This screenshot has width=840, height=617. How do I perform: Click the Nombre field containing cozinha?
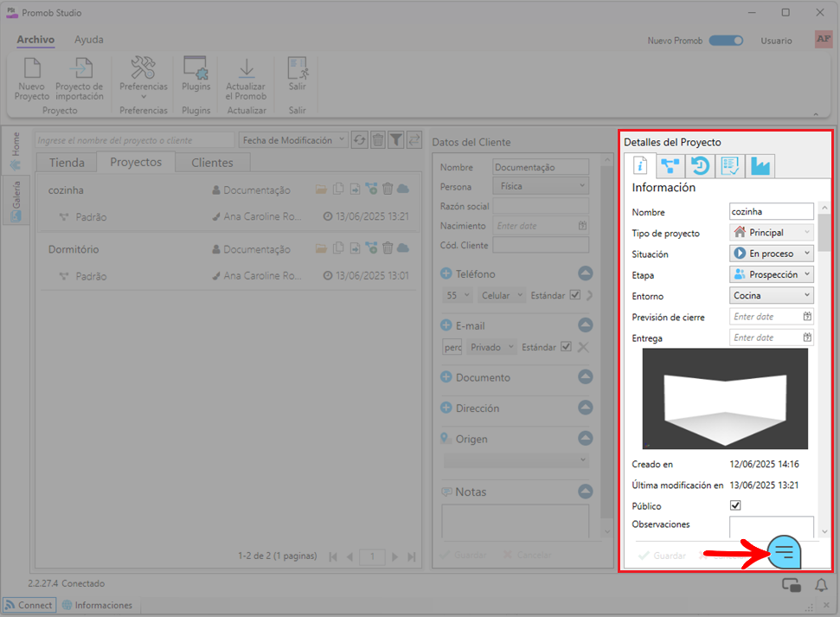pyautogui.click(x=772, y=211)
